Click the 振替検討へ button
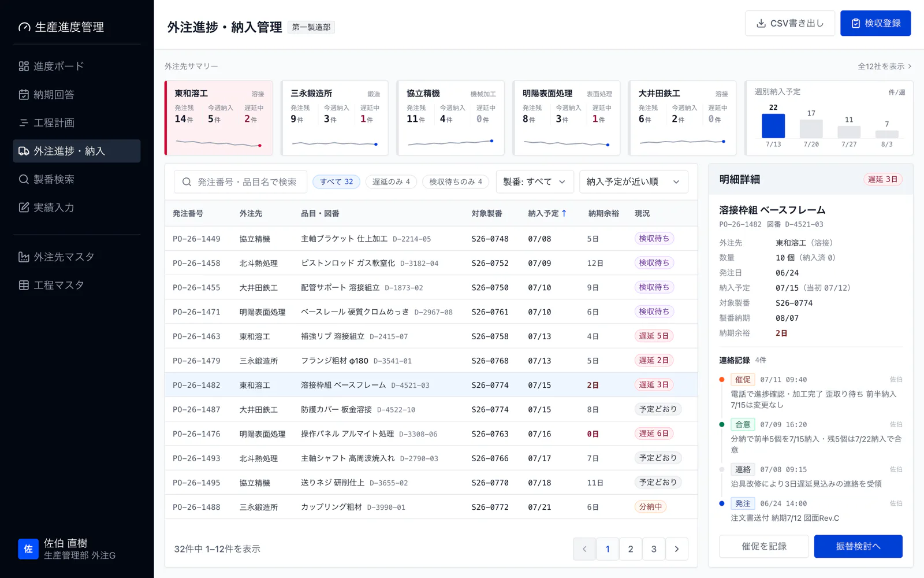 [x=858, y=546]
